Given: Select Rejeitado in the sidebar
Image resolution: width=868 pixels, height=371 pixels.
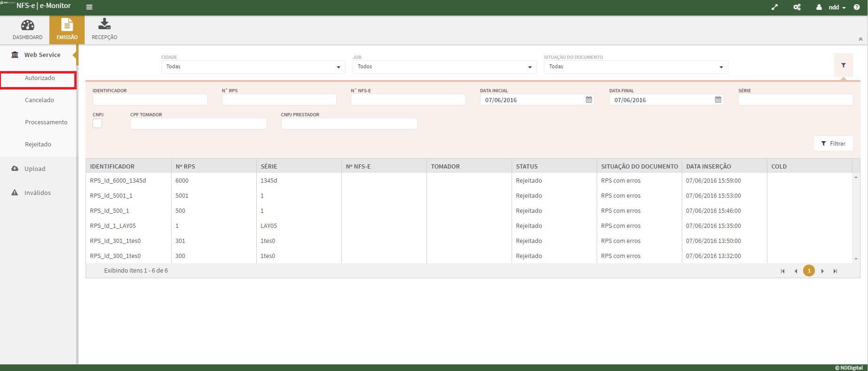Looking at the screenshot, I should click(x=38, y=145).
